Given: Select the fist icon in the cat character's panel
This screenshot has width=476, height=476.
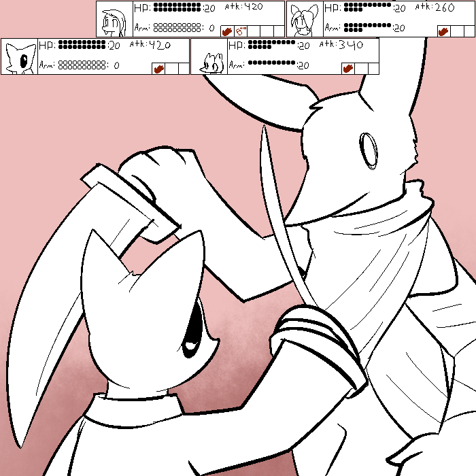Looking at the screenshot, I should click(158, 68).
